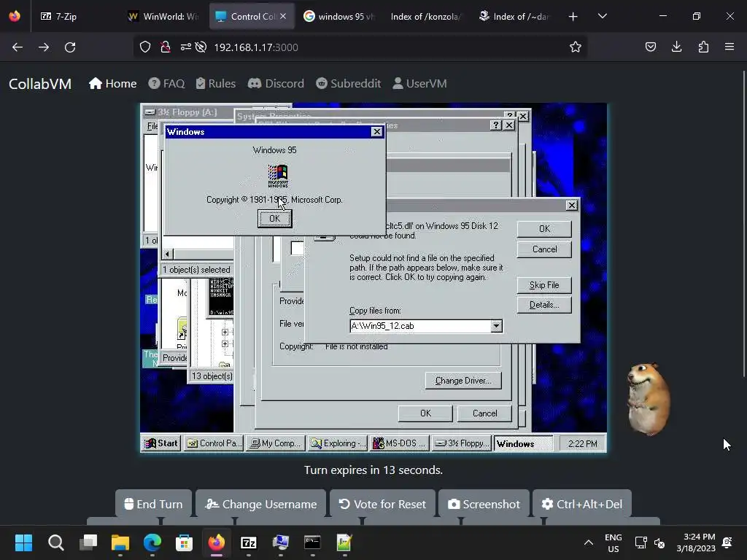Open the Subreddit link
The width and height of the screenshot is (747, 560).
[x=349, y=84]
